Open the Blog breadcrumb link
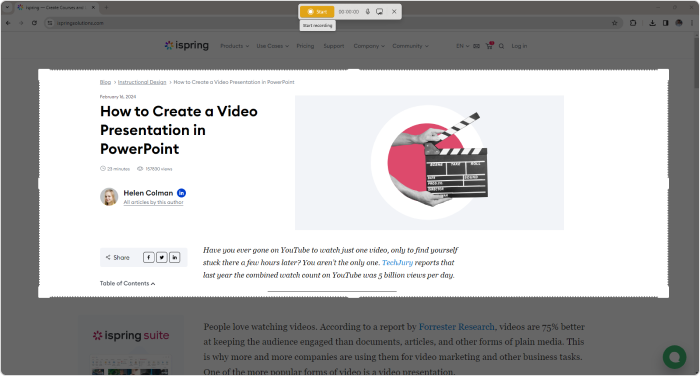 pyautogui.click(x=105, y=82)
